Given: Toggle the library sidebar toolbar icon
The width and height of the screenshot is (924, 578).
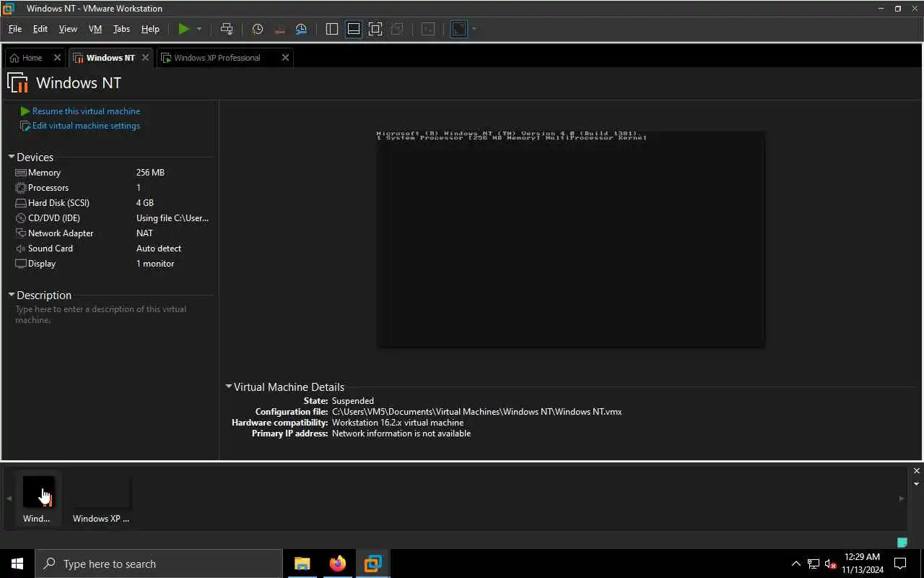Looking at the screenshot, I should pos(332,29).
